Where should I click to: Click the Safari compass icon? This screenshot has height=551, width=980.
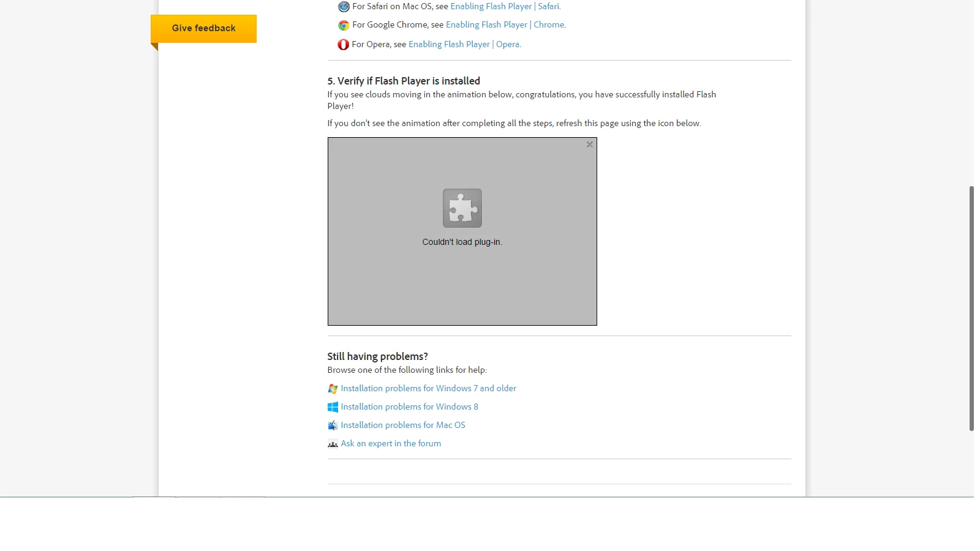[344, 7]
